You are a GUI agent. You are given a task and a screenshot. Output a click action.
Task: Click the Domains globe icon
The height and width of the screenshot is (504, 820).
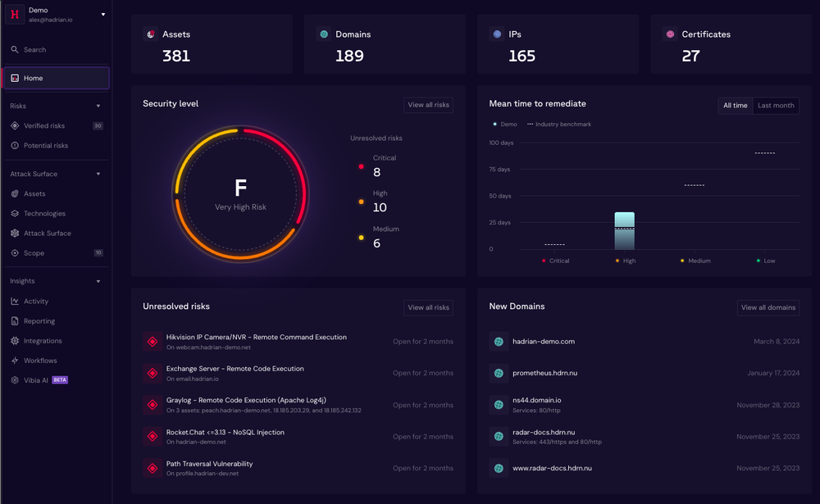(325, 34)
